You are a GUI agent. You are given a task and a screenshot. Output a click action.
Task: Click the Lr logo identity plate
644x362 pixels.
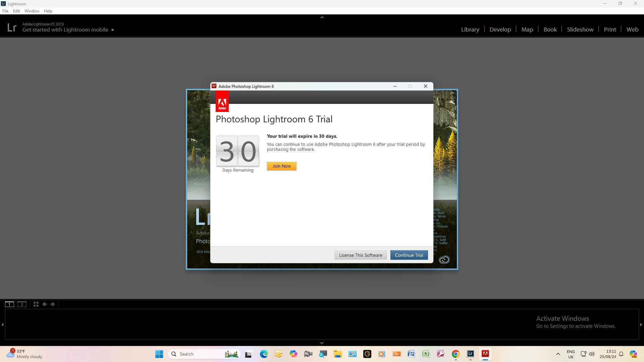coord(12,27)
